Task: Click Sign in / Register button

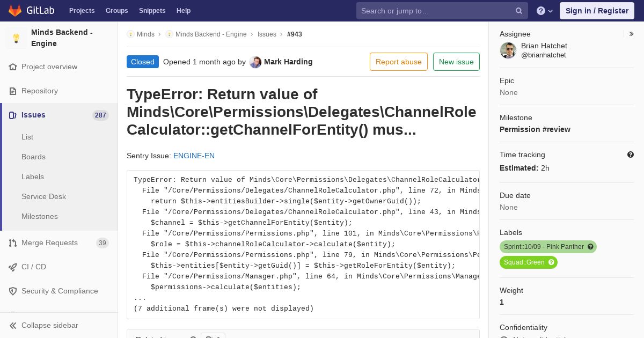Action: pyautogui.click(x=597, y=11)
